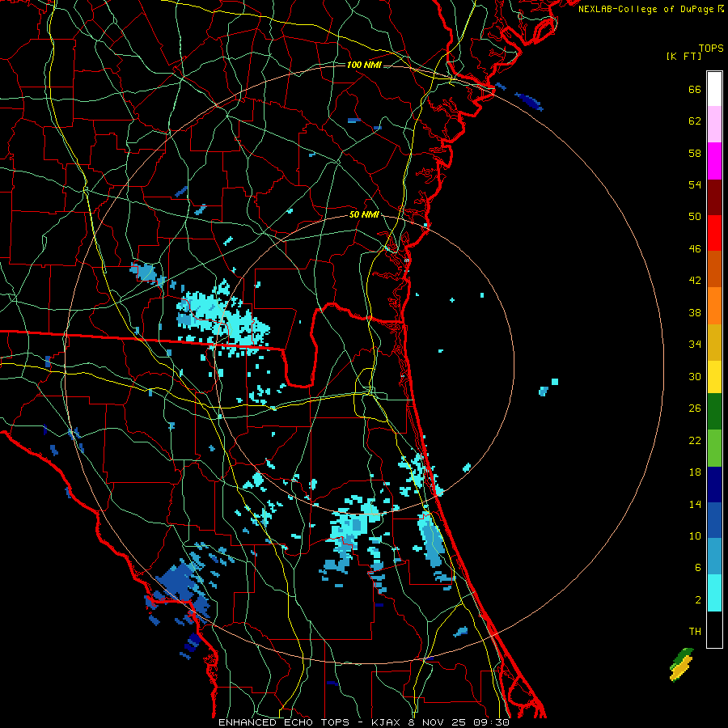
Task: Click the light pink legend swatch
Action: pos(714,124)
